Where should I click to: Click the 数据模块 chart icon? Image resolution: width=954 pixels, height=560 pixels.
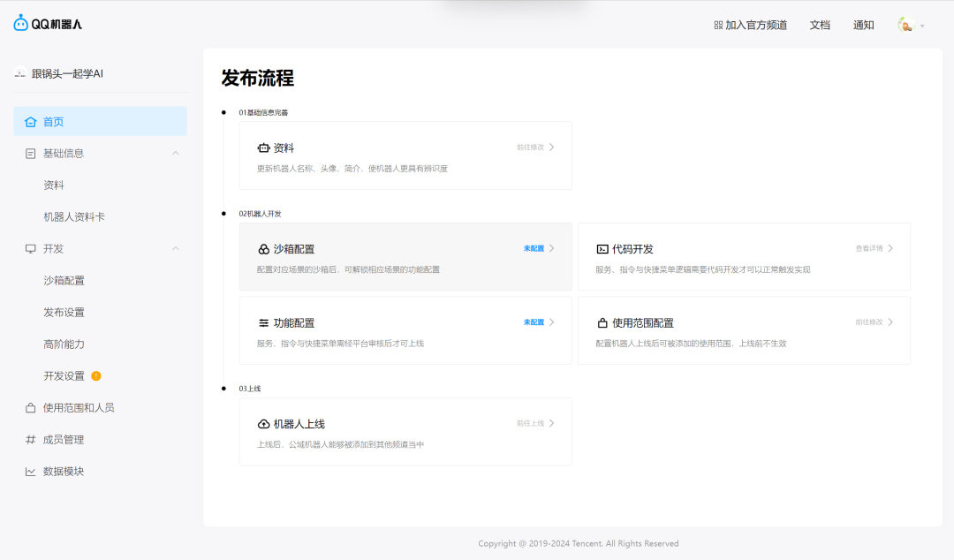coord(29,471)
